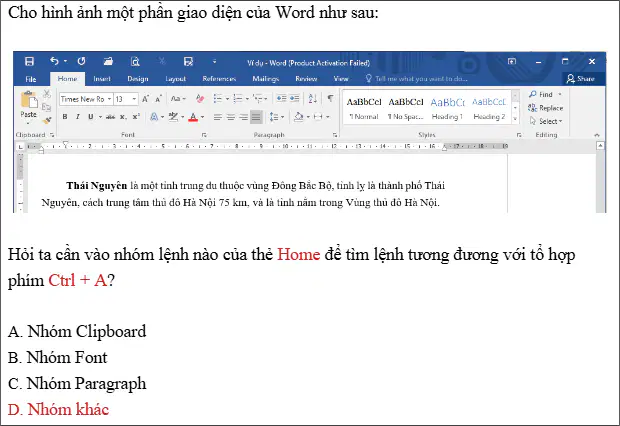This screenshot has width=620, height=426.
Task: Switch to the Insert tab
Action: tap(102, 79)
